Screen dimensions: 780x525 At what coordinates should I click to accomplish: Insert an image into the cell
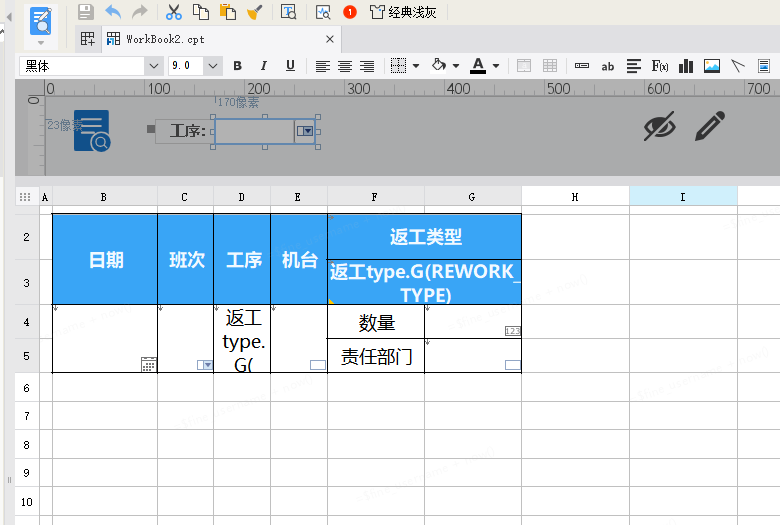point(712,66)
